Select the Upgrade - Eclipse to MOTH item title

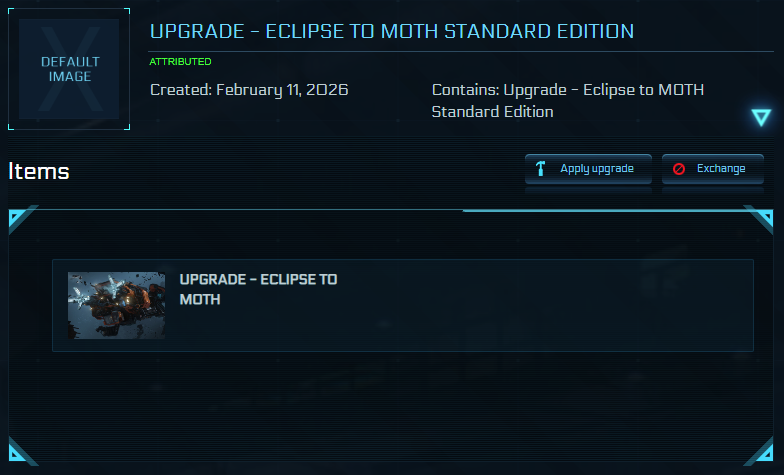pos(257,289)
